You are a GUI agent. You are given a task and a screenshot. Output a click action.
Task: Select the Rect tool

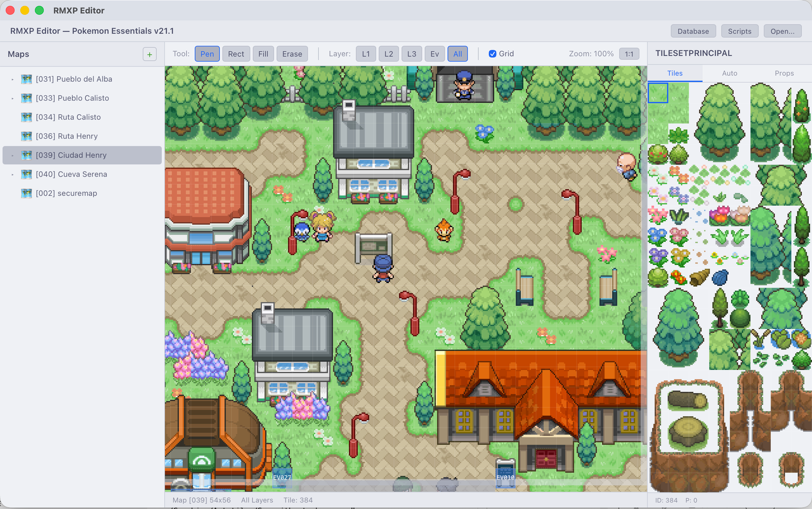[236, 53]
